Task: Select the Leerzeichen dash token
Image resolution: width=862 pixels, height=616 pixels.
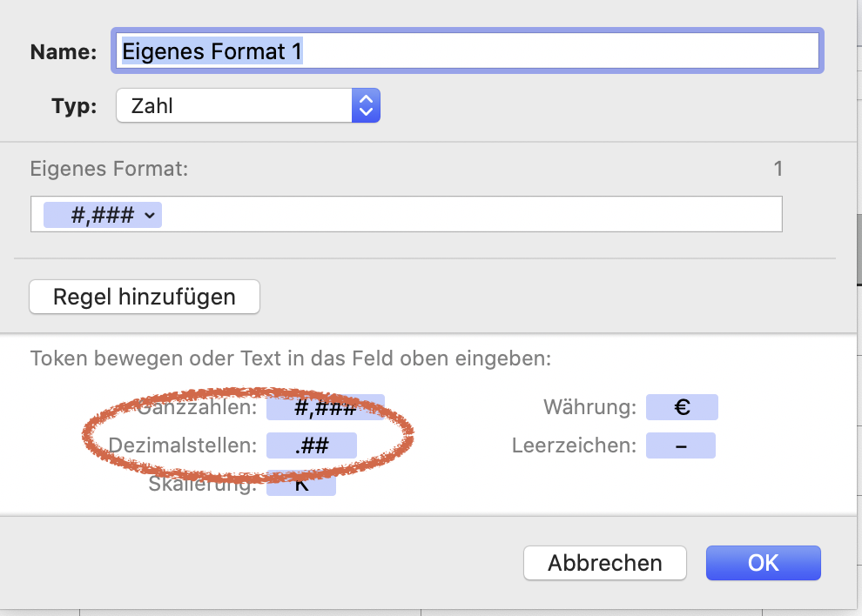Action: (x=680, y=445)
